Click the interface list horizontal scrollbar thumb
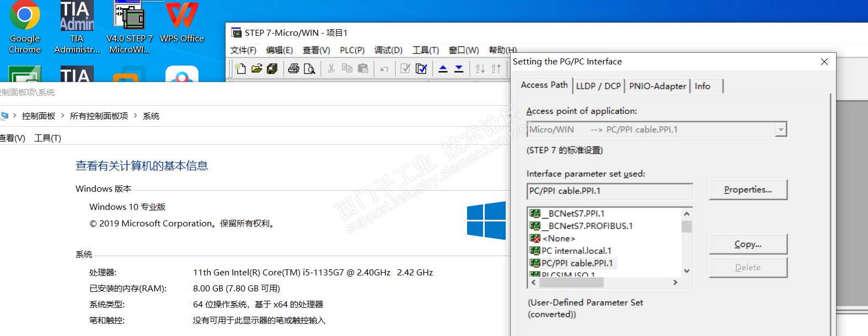The image size is (868, 336). 571,282
